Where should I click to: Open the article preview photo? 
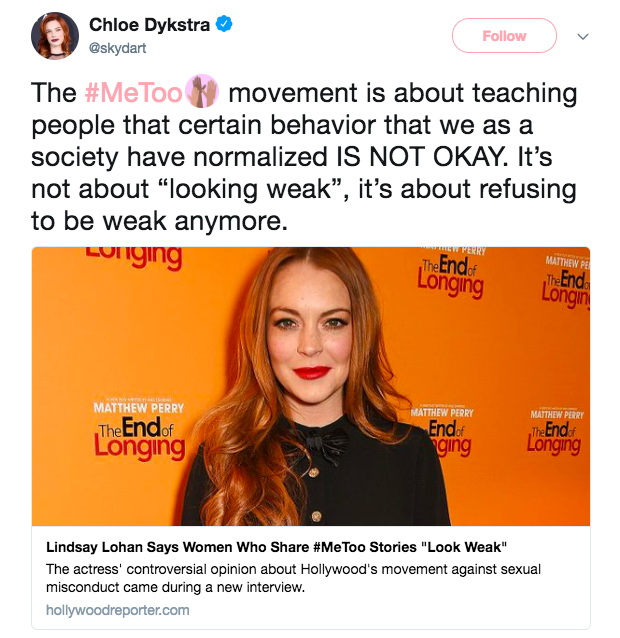[311, 386]
